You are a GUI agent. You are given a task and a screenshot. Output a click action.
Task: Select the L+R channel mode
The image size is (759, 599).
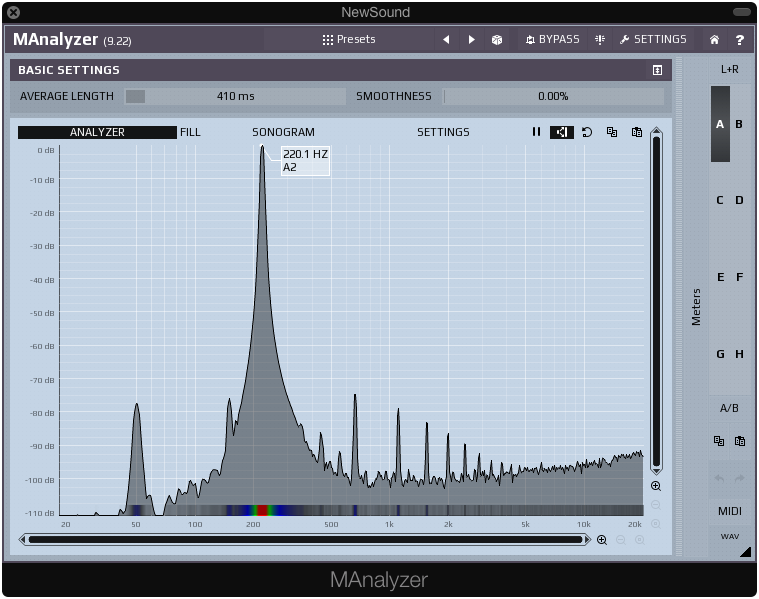coord(729,69)
